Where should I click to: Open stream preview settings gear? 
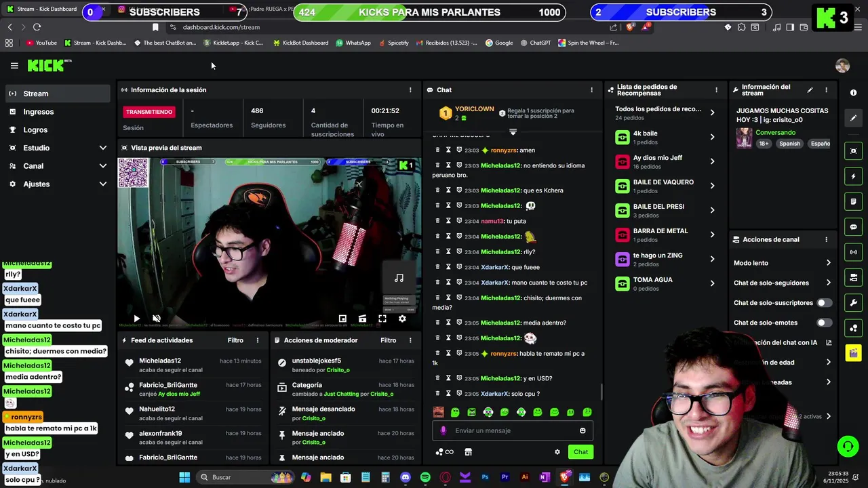(402, 319)
